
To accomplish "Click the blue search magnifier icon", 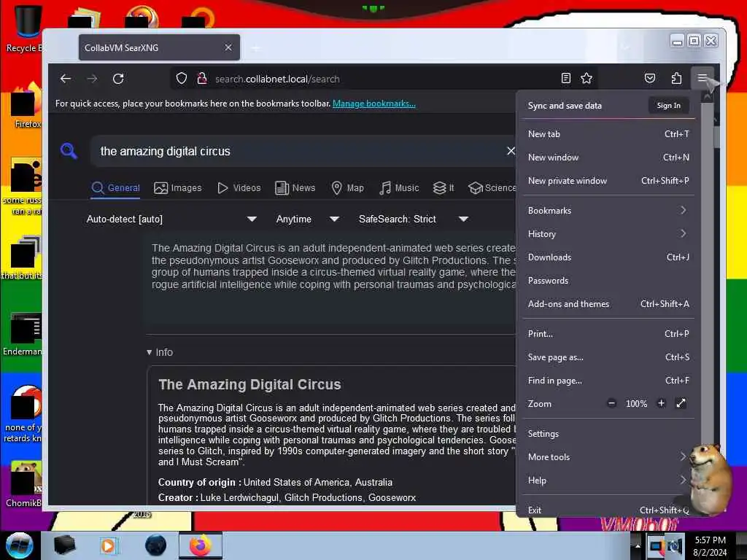I will [69, 151].
